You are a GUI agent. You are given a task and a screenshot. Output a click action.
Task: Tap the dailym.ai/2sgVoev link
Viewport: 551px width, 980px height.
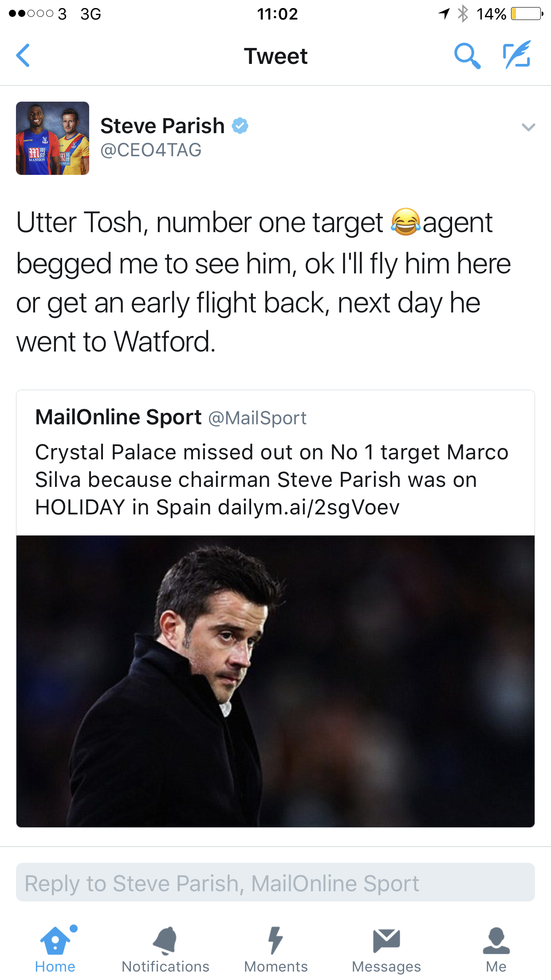tap(309, 507)
